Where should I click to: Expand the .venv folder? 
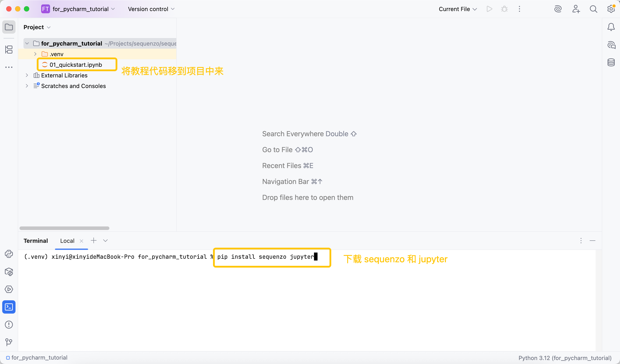pos(35,54)
